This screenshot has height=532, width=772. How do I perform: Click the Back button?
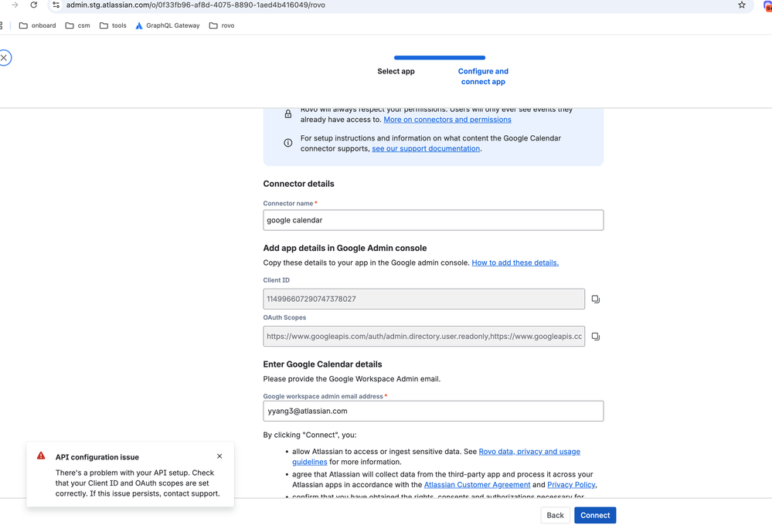click(x=555, y=515)
